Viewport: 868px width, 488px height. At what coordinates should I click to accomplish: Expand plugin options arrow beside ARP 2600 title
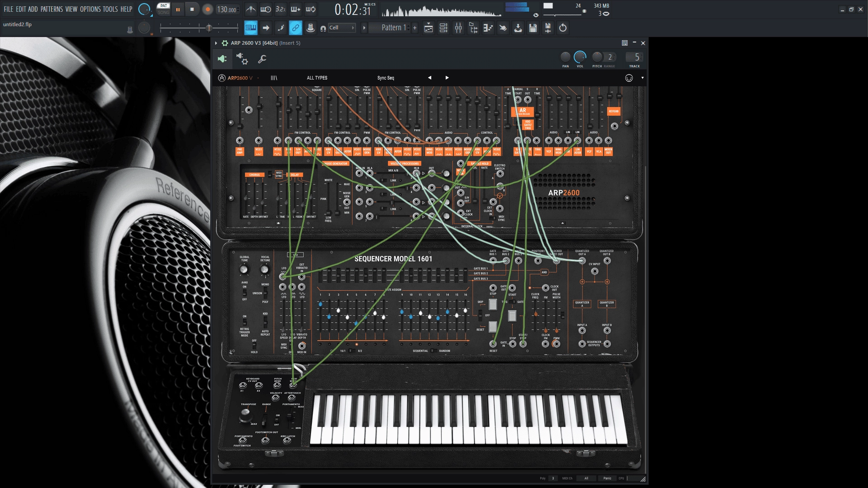(216, 43)
